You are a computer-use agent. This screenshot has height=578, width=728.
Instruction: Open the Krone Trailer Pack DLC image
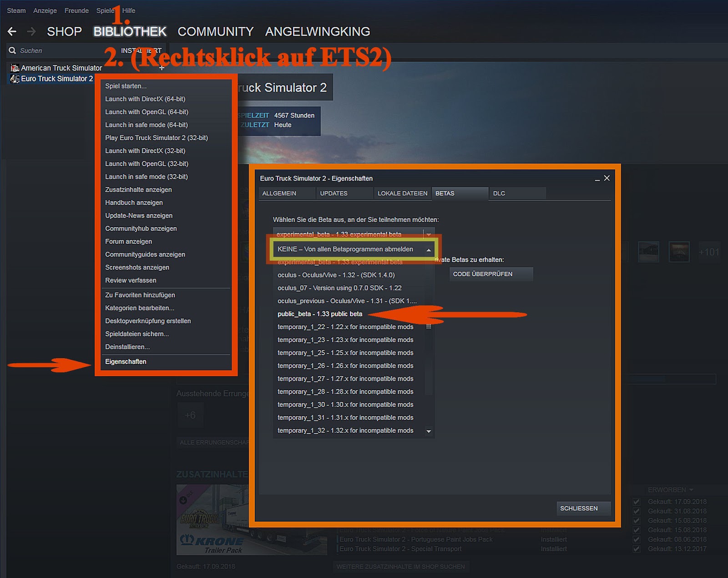click(252, 520)
